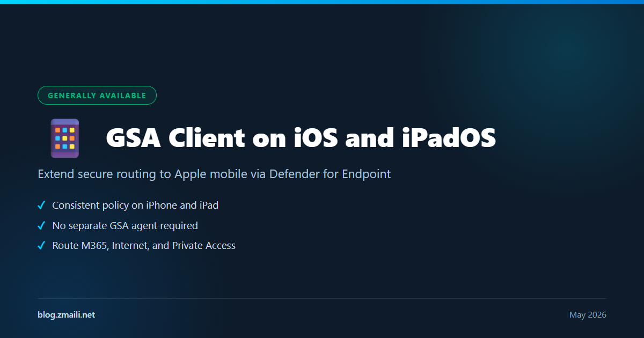Click the May 2026 date
The width and height of the screenshot is (644, 338).
pyautogui.click(x=588, y=315)
